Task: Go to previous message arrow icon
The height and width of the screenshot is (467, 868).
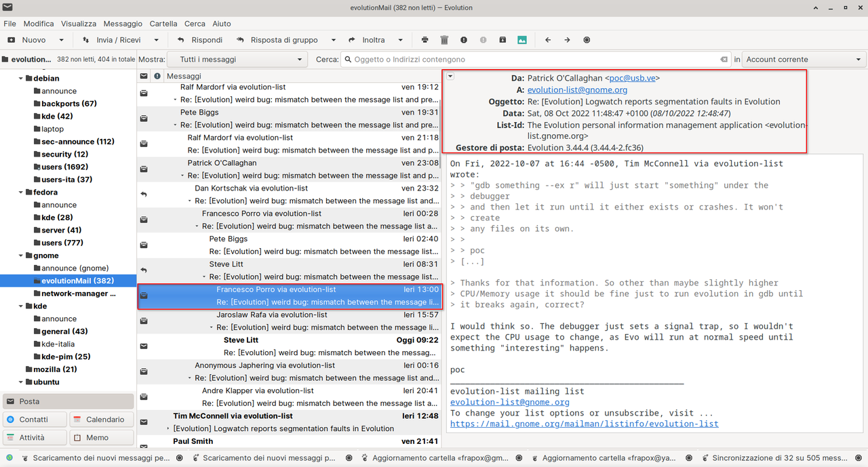Action: [548, 40]
